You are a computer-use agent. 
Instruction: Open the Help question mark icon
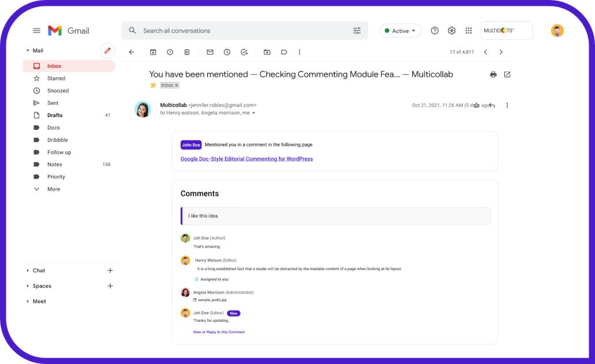(435, 31)
